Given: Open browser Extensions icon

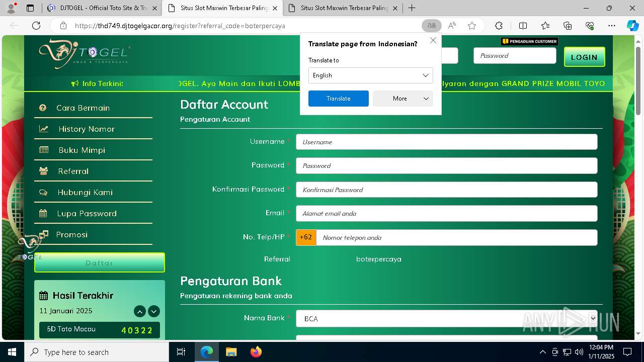Looking at the screenshot, I should click(499, 26).
